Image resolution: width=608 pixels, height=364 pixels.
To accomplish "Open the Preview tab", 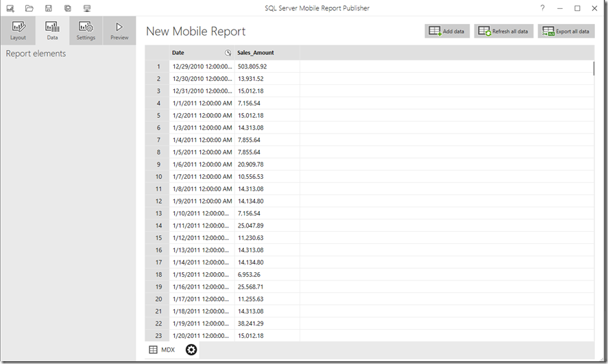I will (119, 31).
